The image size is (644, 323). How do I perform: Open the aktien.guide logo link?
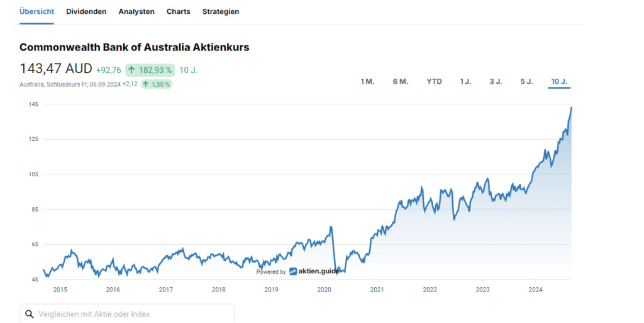point(314,271)
